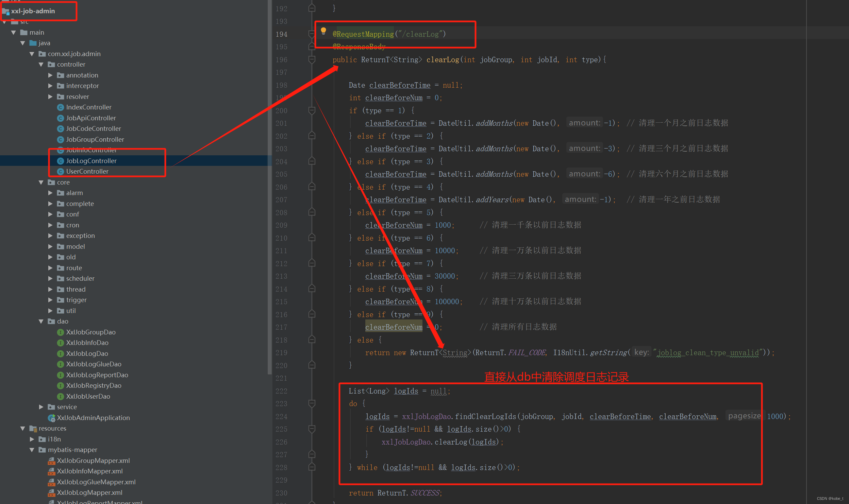Click the yellow lightbulb intention icon
849x504 pixels.
pyautogui.click(x=323, y=31)
